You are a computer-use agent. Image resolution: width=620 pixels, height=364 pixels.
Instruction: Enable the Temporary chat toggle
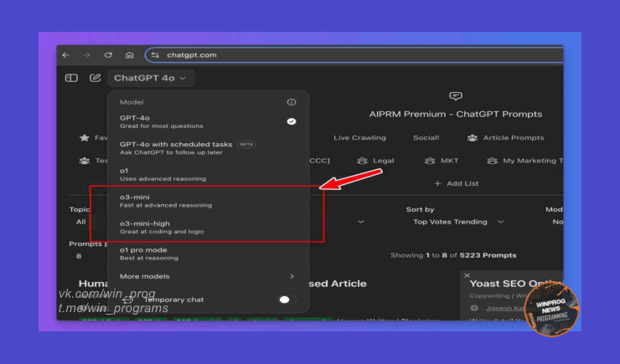287,300
